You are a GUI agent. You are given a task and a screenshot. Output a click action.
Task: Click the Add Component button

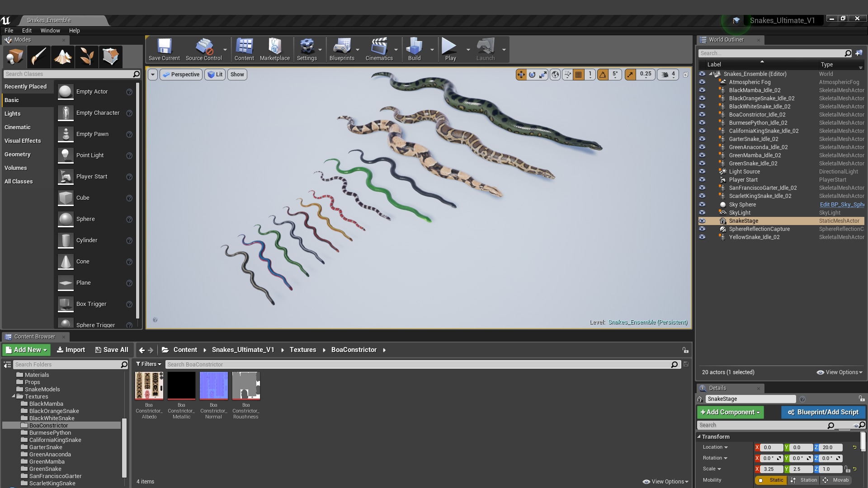(730, 412)
